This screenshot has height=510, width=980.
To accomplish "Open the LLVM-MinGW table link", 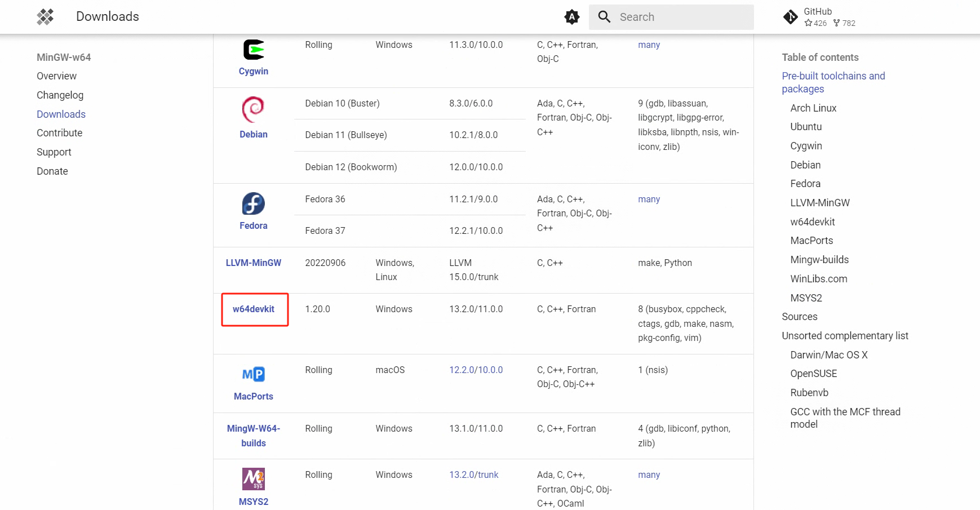I will 254,263.
